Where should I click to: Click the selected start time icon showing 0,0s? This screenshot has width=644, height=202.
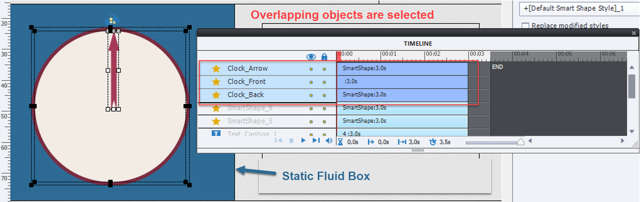tap(371, 142)
